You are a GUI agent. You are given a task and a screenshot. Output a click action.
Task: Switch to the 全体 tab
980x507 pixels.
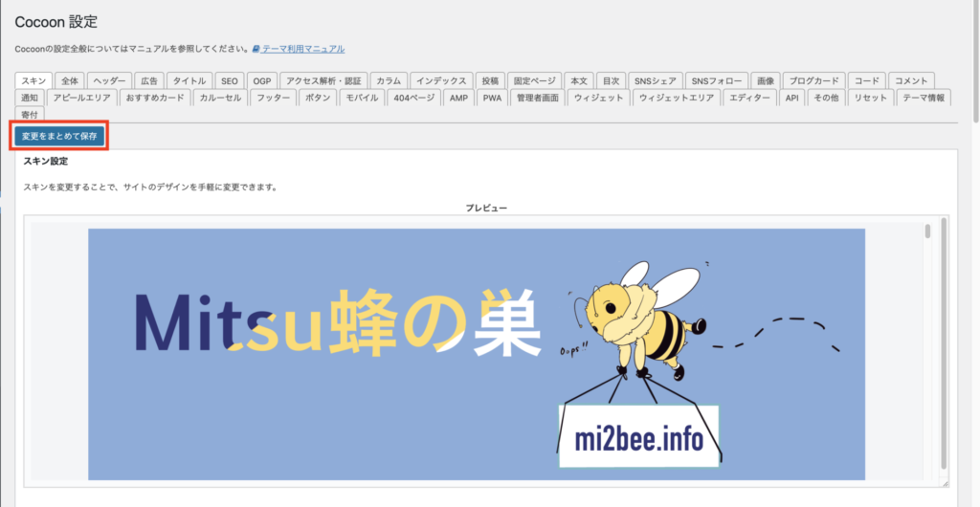70,81
